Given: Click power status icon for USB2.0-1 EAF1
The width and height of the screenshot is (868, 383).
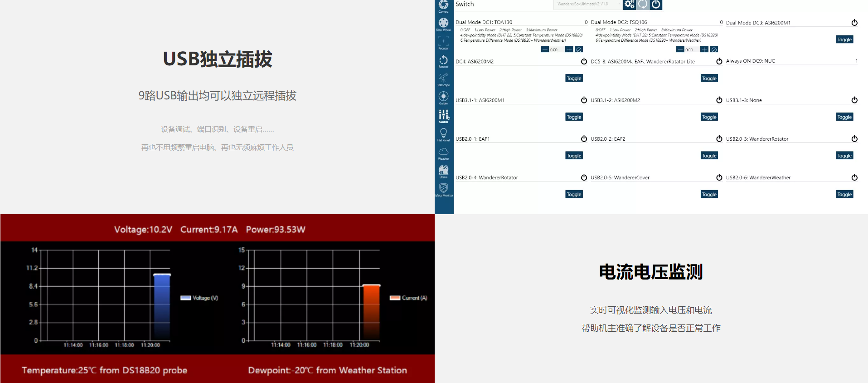Looking at the screenshot, I should (584, 138).
